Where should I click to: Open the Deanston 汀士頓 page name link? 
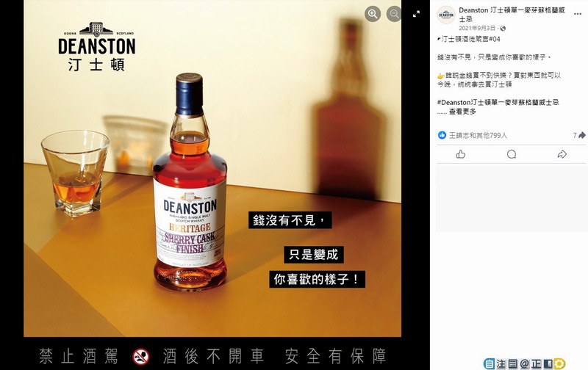(512, 15)
